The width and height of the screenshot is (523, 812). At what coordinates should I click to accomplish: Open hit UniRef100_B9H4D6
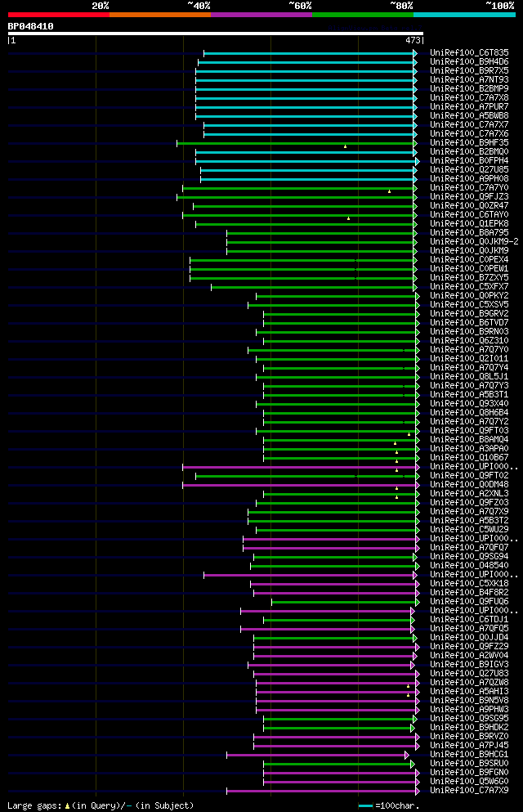[469, 61]
